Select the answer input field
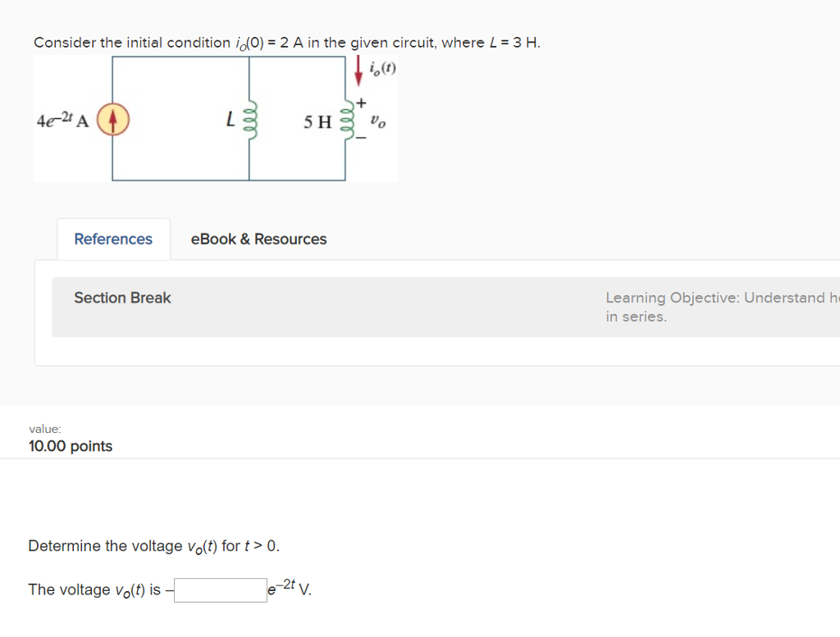This screenshot has height=637, width=840. (x=220, y=589)
